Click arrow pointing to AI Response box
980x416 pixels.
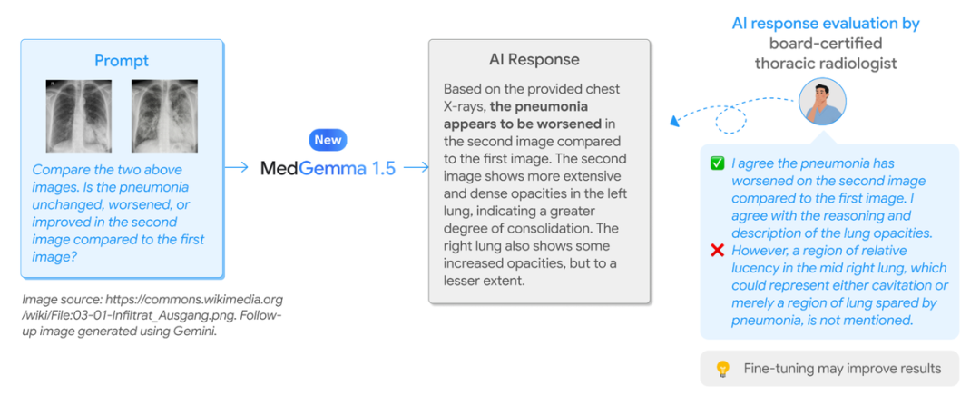pos(416,168)
